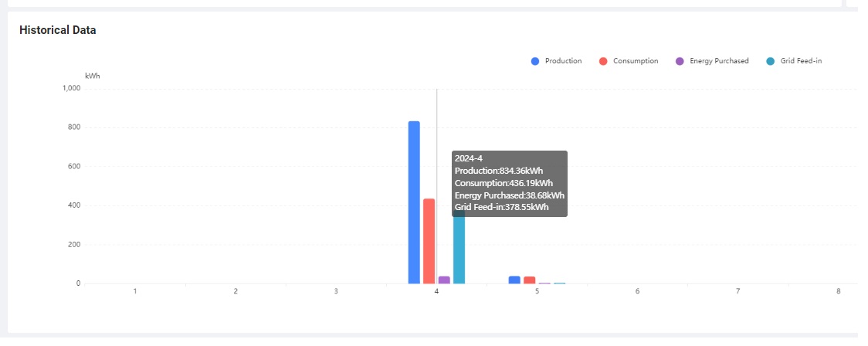
Task: Toggle the Production series legend label
Action: tap(563, 61)
